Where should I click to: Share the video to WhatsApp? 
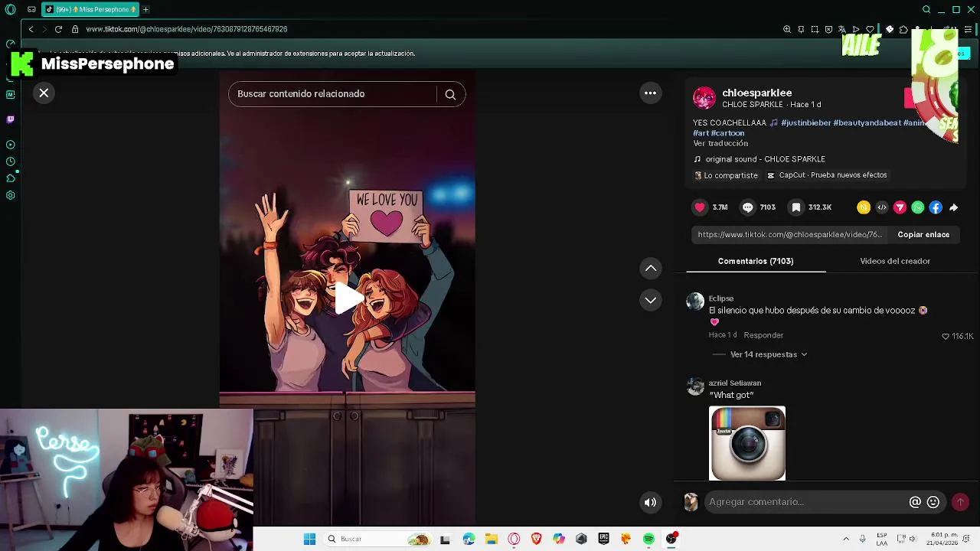[917, 207]
